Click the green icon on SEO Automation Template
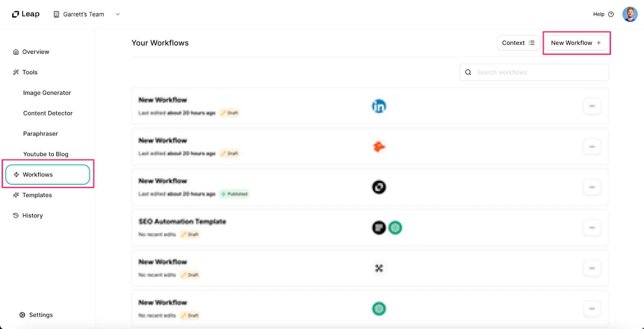This screenshot has height=329, width=644. pyautogui.click(x=395, y=228)
